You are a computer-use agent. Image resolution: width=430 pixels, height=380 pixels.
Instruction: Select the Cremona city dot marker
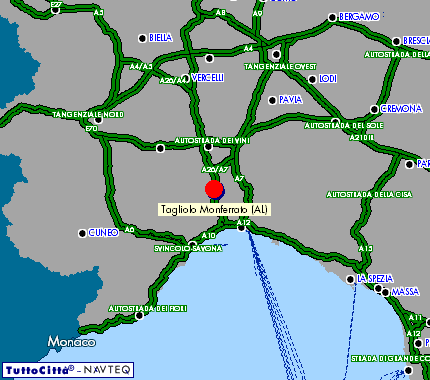pos(374,109)
